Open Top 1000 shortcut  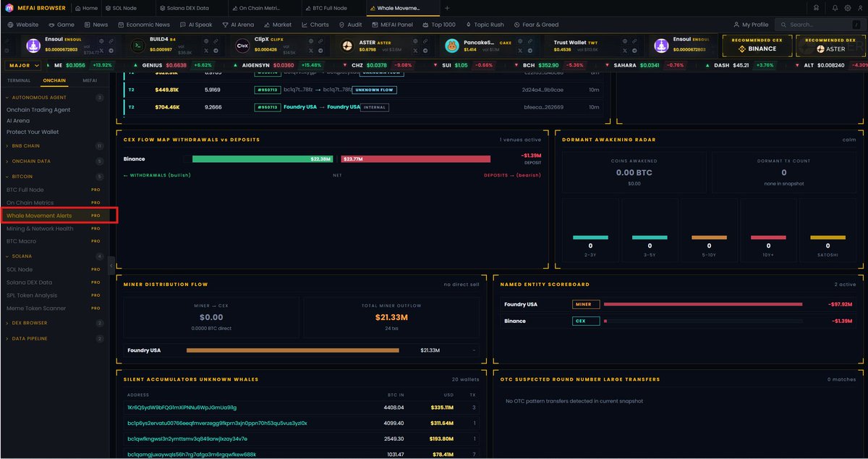(438, 25)
